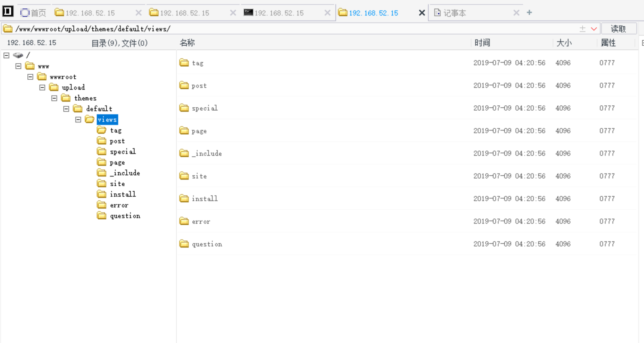Click the app logo icon at top left
The height and width of the screenshot is (343, 644).
pos(8,11)
